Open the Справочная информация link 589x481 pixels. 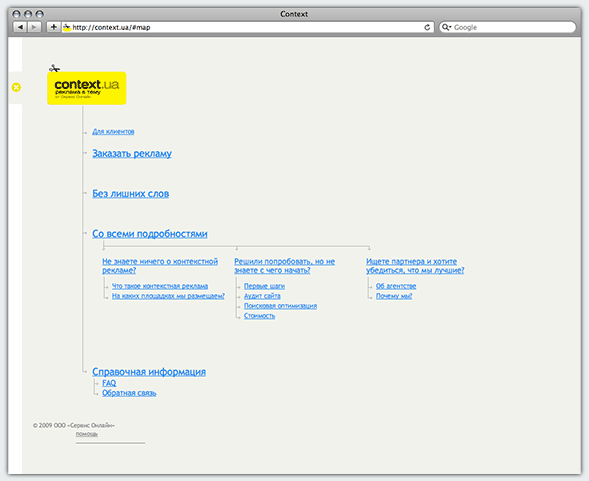tap(149, 372)
